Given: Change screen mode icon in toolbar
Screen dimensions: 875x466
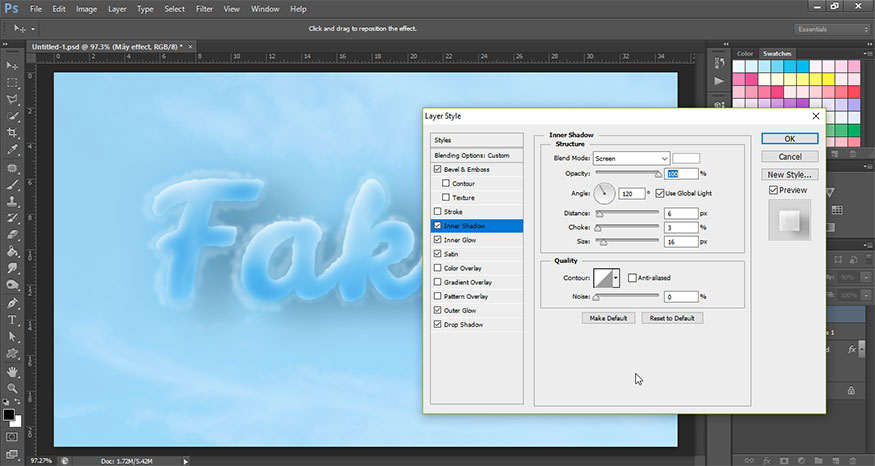Looking at the screenshot, I should (12, 454).
